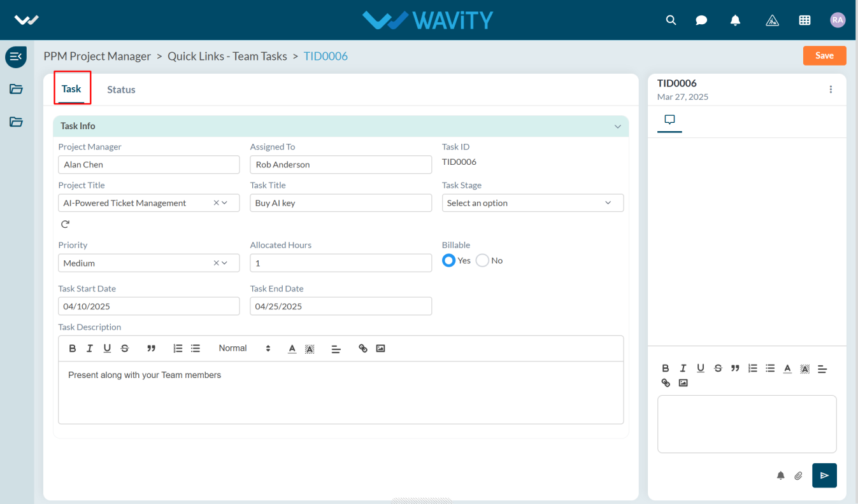The width and height of the screenshot is (858, 504).
Task: Set text alignment in Task Description toolbar
Action: pos(336,349)
